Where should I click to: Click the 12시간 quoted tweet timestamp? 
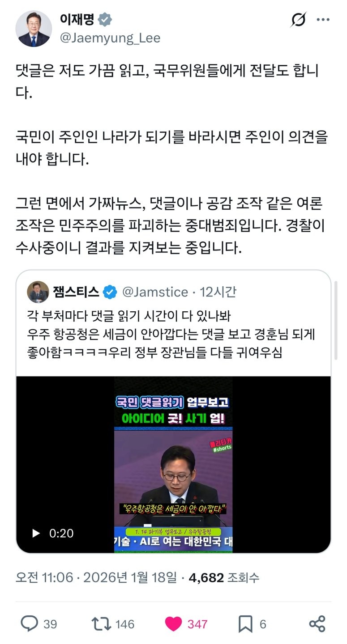218,292
